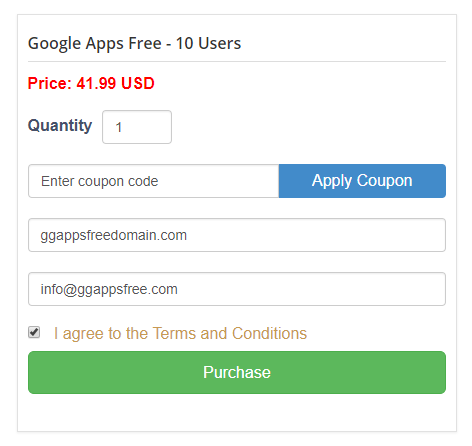Open the I agree to Terms link
This screenshot has width=472, height=446.
[180, 333]
